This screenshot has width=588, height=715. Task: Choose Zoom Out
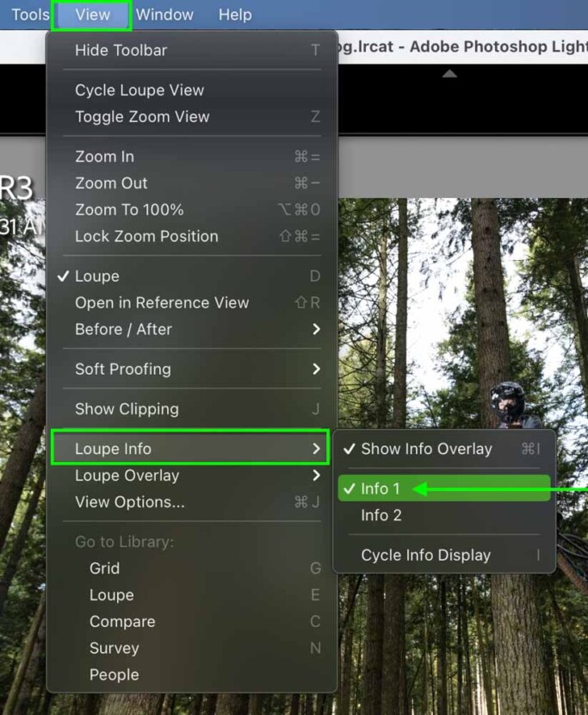[x=192, y=183]
